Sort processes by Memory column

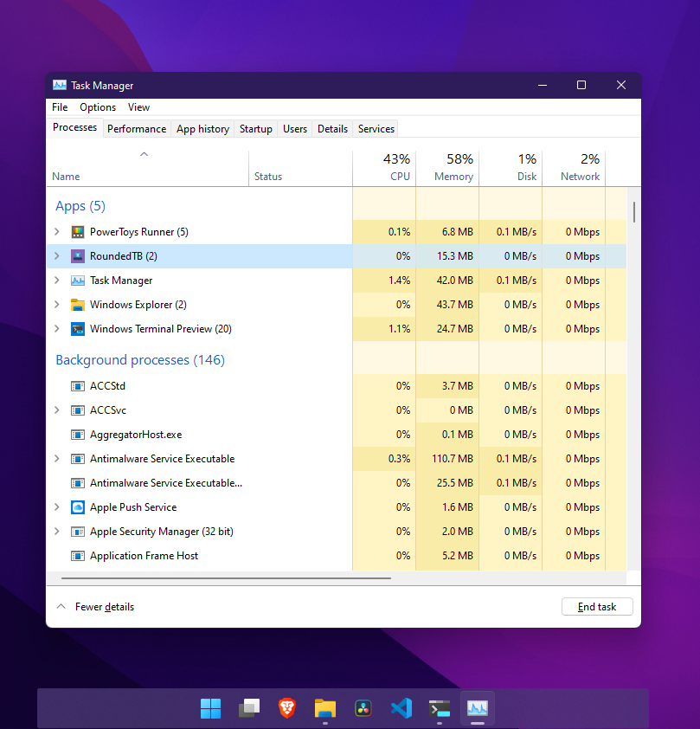[x=447, y=169]
